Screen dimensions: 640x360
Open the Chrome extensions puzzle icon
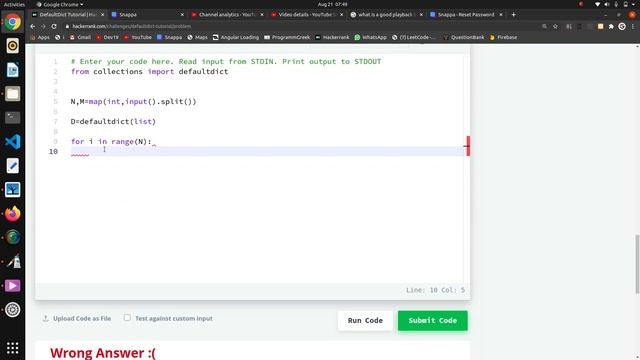[x=611, y=26]
